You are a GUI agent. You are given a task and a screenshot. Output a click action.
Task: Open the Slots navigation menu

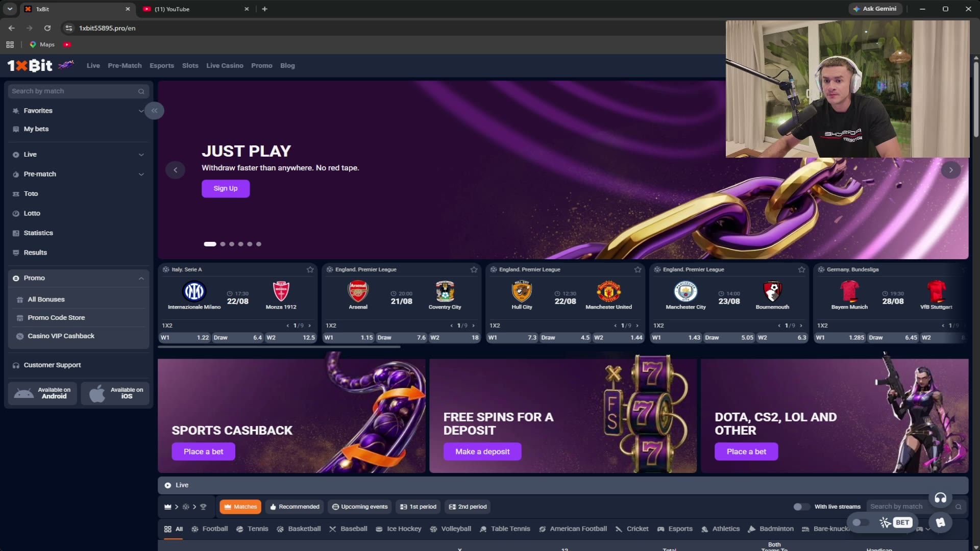pos(190,65)
